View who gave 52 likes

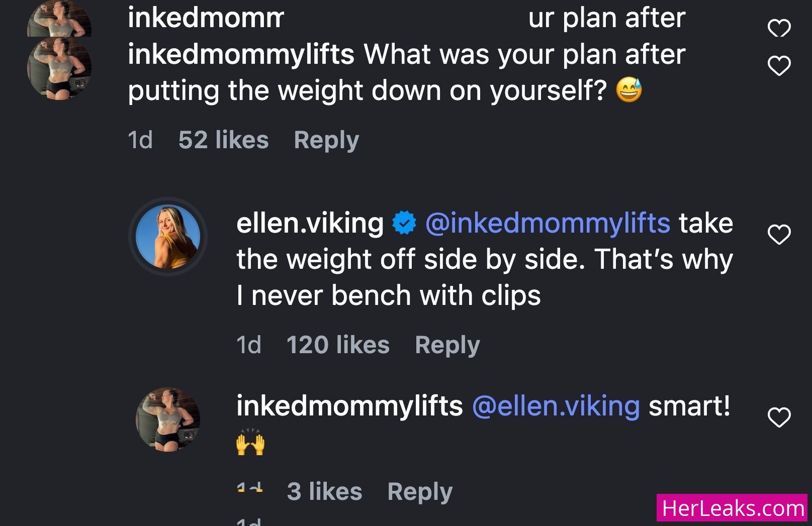pyautogui.click(x=223, y=140)
